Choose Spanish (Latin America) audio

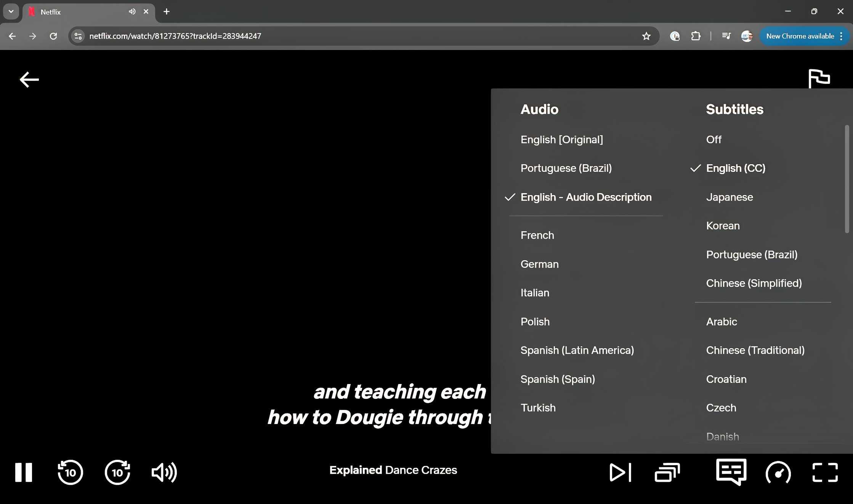pos(577,350)
